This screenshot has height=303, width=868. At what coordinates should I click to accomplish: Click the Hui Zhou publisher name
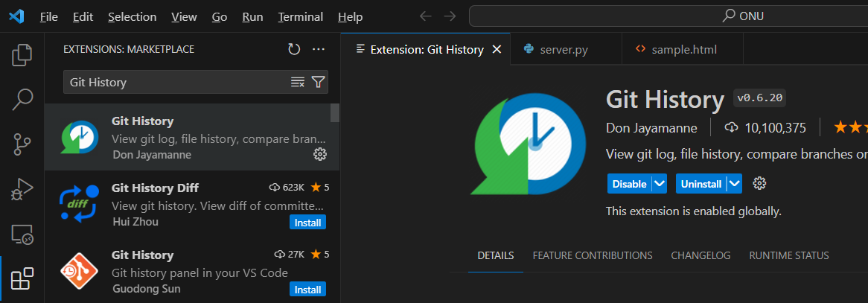[135, 222]
